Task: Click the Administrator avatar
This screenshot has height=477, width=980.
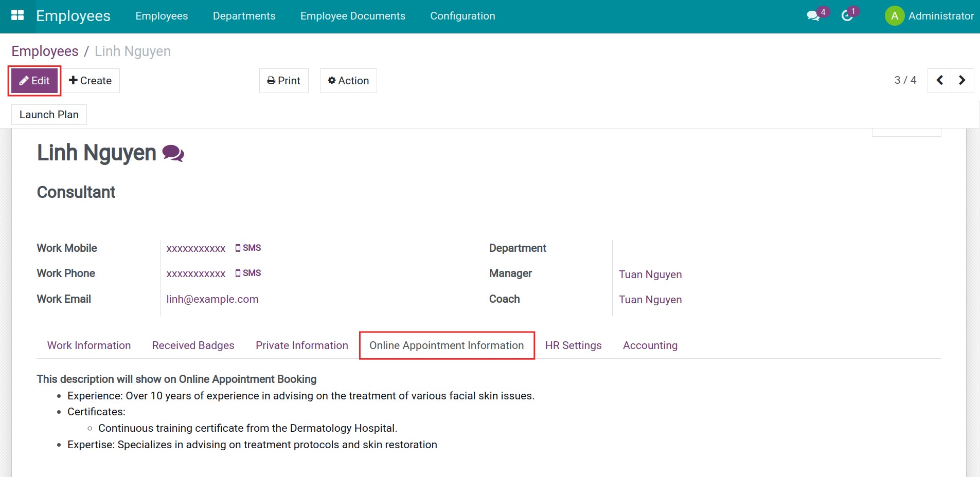Action: [894, 15]
